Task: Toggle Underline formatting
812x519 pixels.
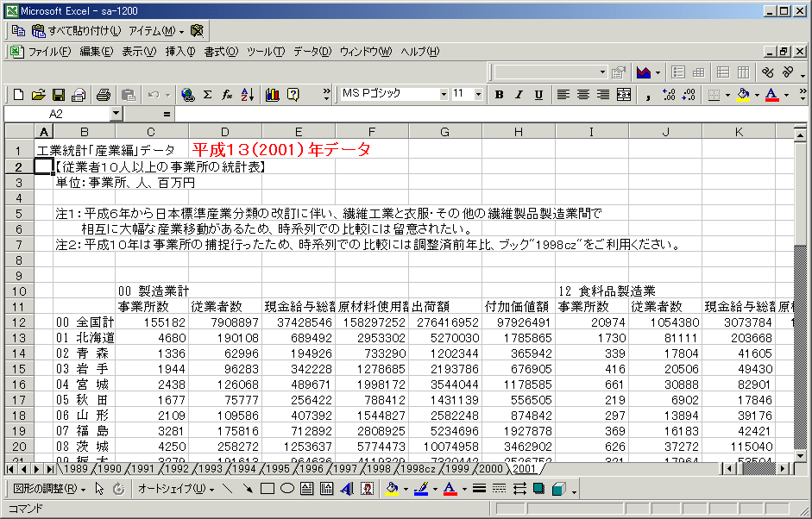Action: pyautogui.click(x=539, y=95)
